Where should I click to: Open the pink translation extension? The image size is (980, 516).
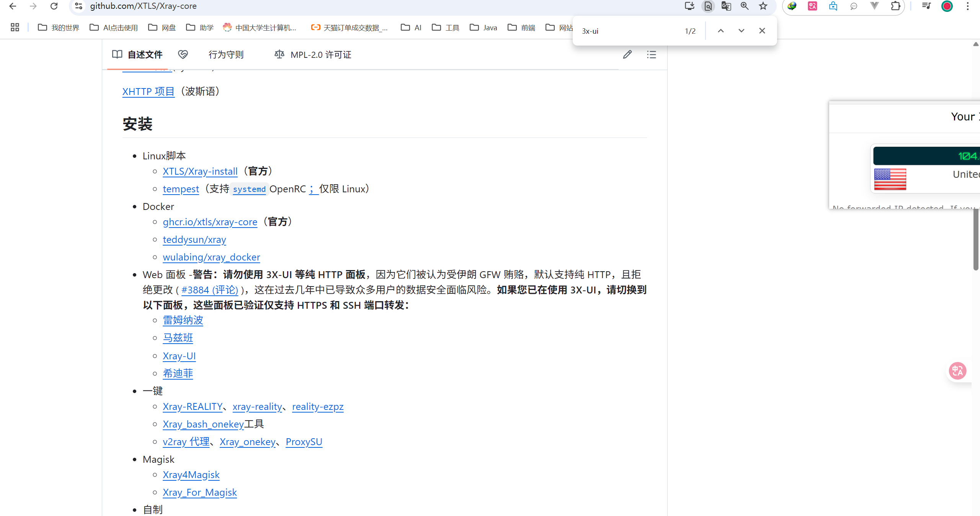coord(812,6)
